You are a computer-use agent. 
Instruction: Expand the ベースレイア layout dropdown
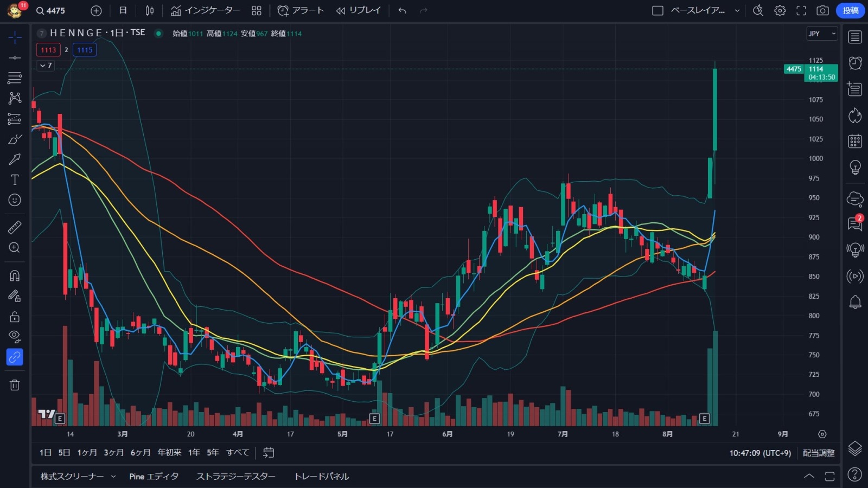click(737, 10)
